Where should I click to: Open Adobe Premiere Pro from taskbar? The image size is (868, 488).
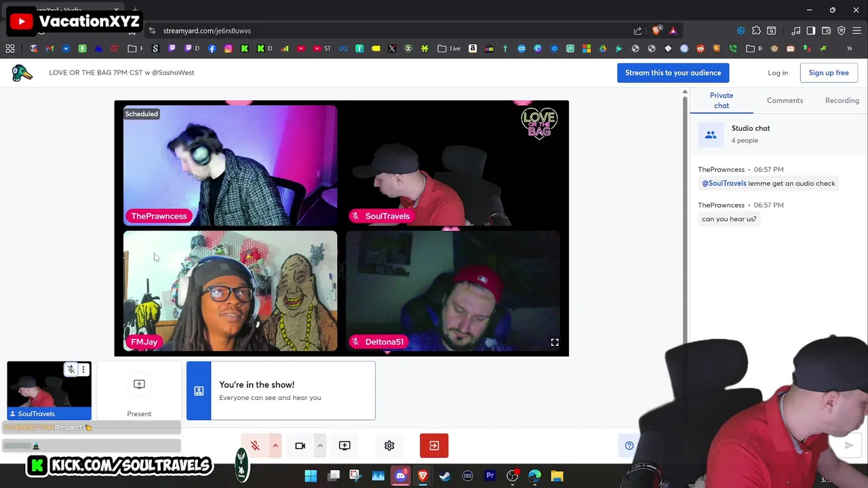point(490,476)
